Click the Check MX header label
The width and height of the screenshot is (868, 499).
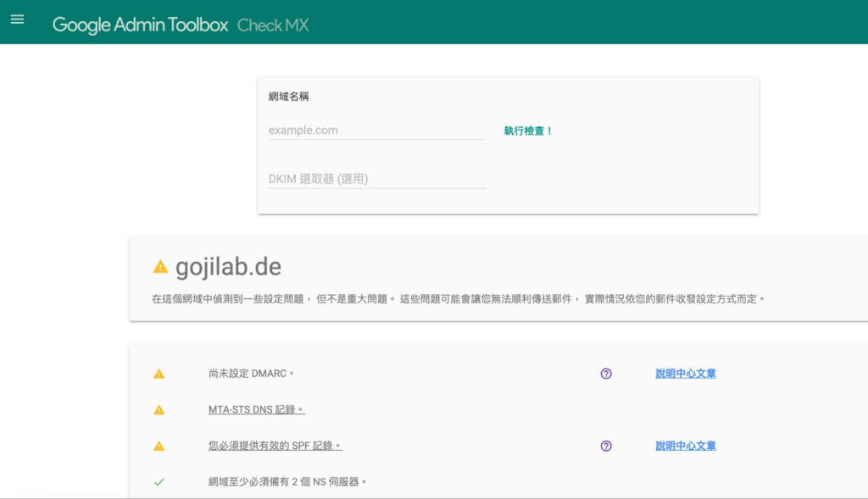point(273,25)
